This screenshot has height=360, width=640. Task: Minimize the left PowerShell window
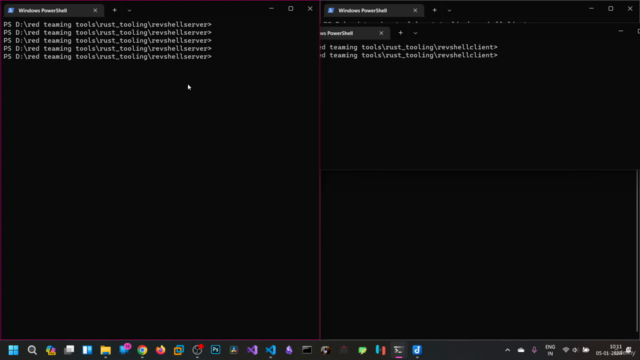tap(271, 9)
